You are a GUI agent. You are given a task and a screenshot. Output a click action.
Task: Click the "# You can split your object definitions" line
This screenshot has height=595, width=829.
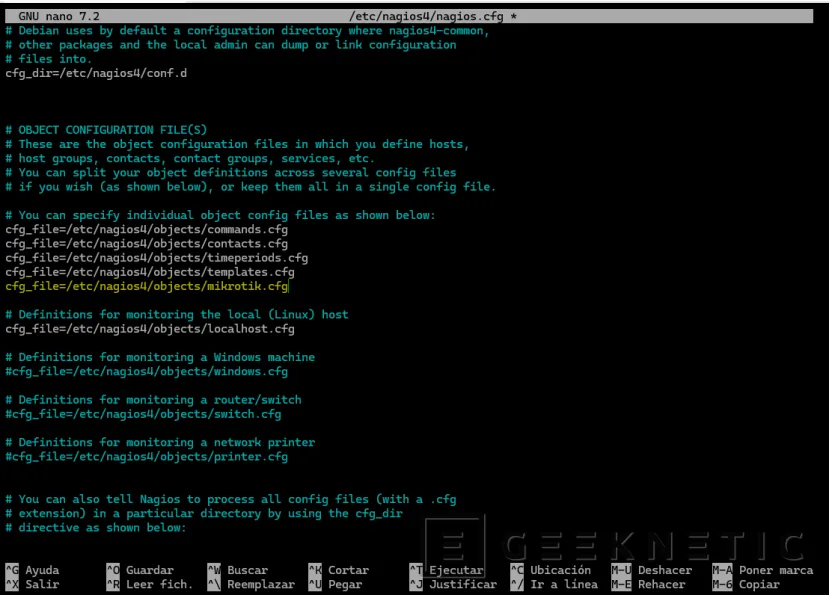click(231, 173)
